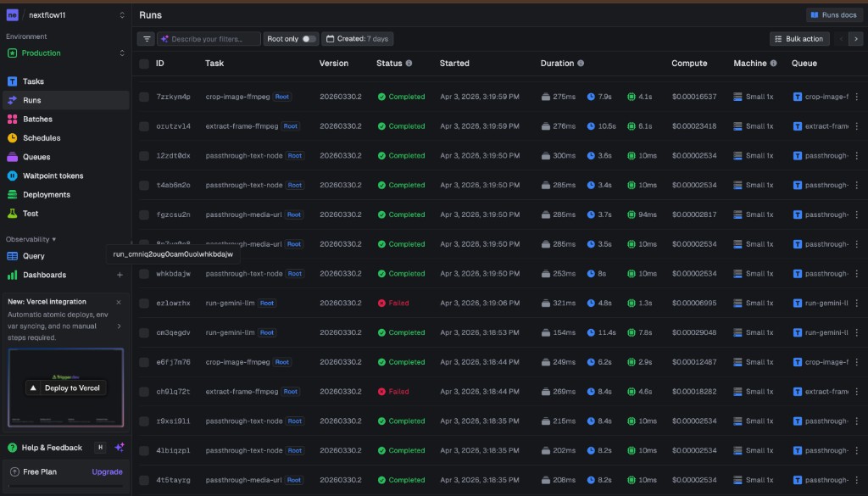Check the box for run t4ab6m2o
This screenshot has width=868, height=496.
(144, 186)
